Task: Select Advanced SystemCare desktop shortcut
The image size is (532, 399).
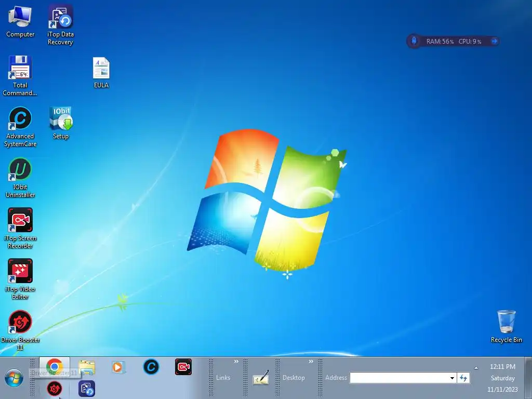Action: coord(20,127)
